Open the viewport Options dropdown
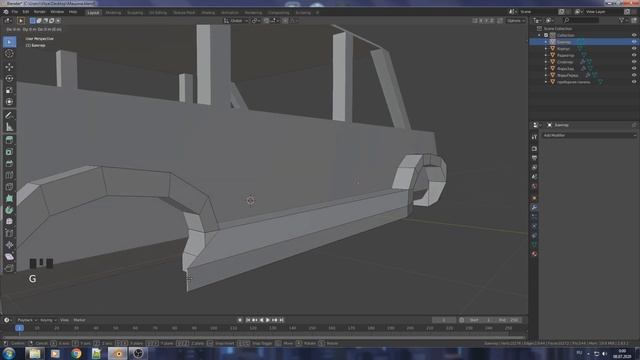Viewport: 640px width, 360px height. point(516,20)
